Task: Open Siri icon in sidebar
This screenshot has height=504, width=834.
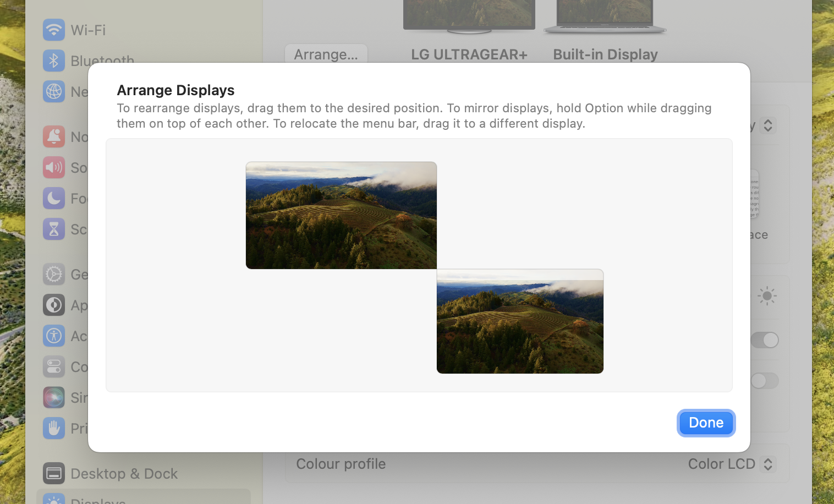Action: point(54,397)
